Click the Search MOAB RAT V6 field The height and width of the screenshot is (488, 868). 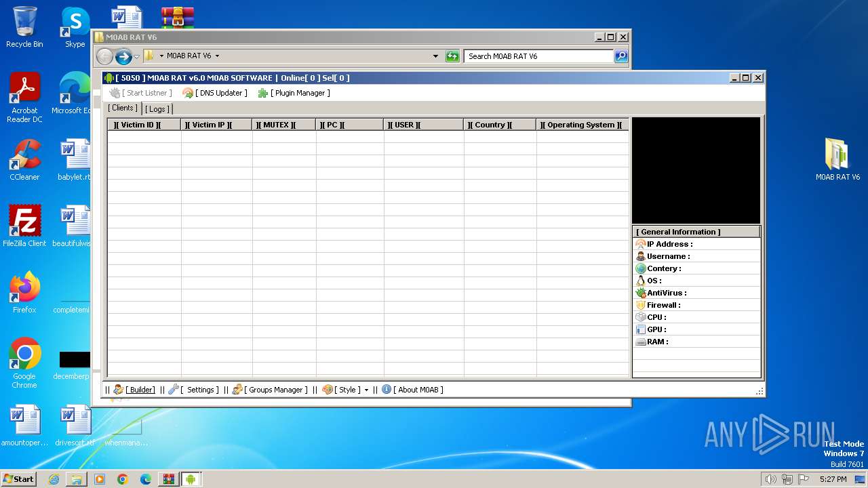coord(539,56)
